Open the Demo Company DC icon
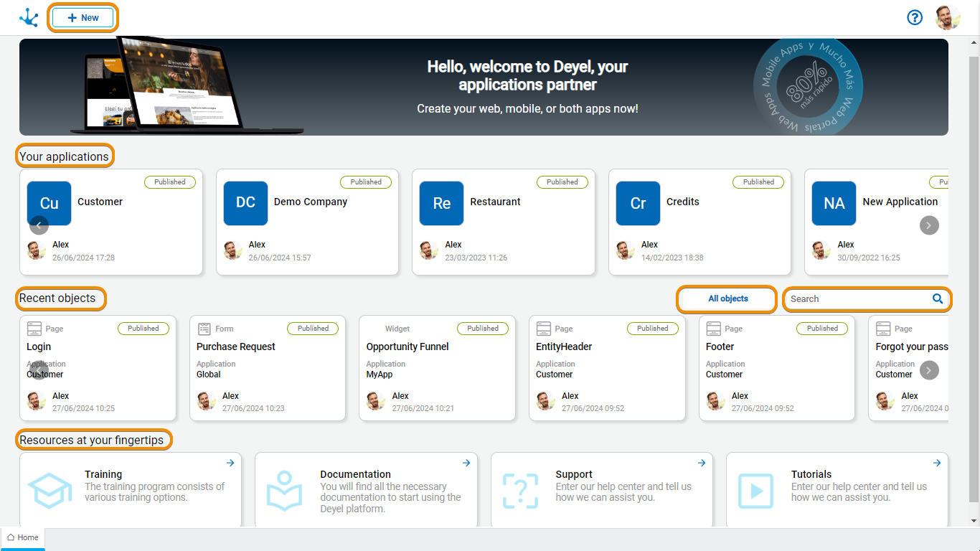980x551 pixels. pos(245,203)
